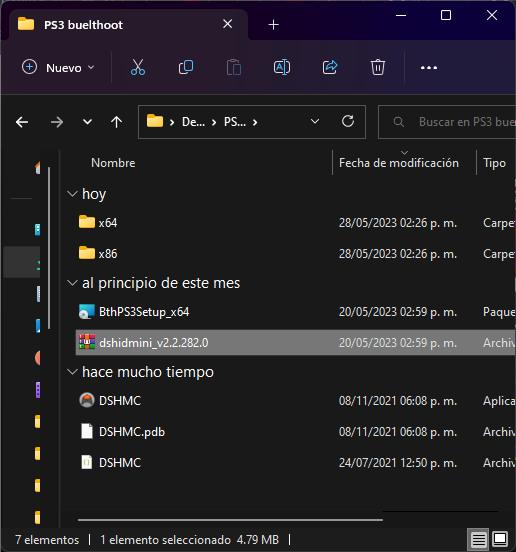
Task: Click the Share icon
Action: (x=330, y=67)
